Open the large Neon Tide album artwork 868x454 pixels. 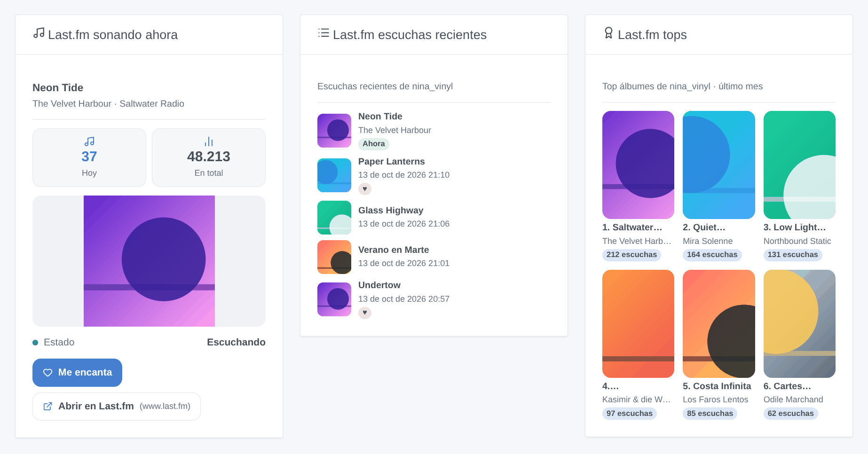[149, 261]
